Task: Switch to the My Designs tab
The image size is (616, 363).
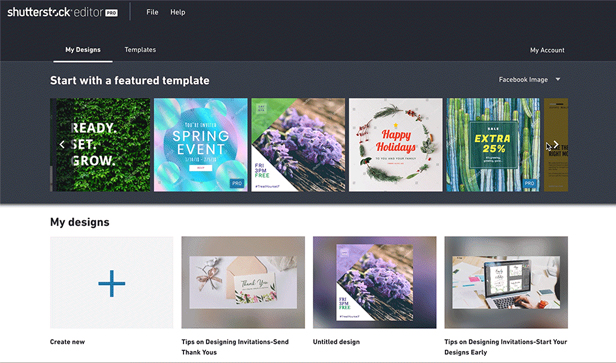Action: click(x=83, y=50)
